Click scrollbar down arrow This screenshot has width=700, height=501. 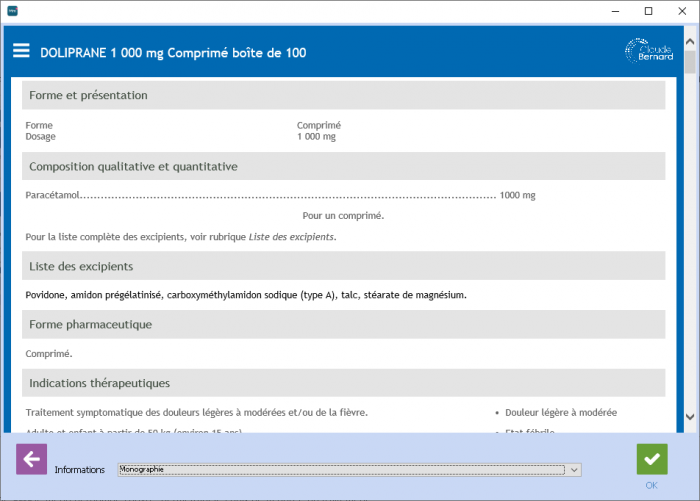(690, 417)
